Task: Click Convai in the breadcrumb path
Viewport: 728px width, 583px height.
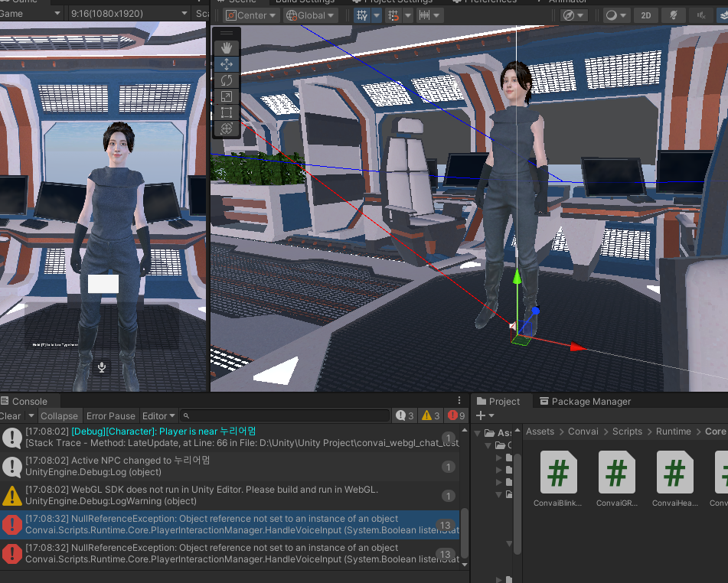Action: click(x=583, y=432)
